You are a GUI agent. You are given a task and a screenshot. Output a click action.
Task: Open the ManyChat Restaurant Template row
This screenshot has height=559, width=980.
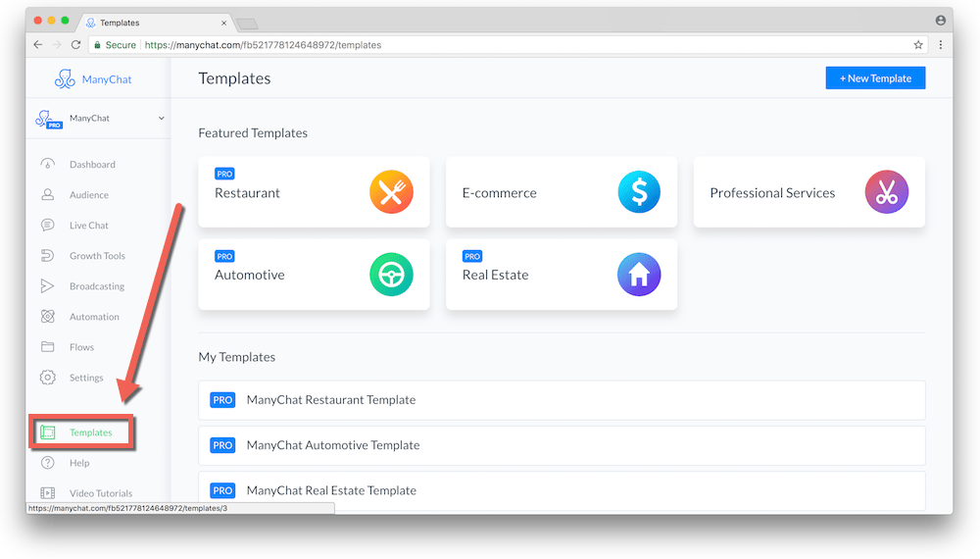point(562,400)
